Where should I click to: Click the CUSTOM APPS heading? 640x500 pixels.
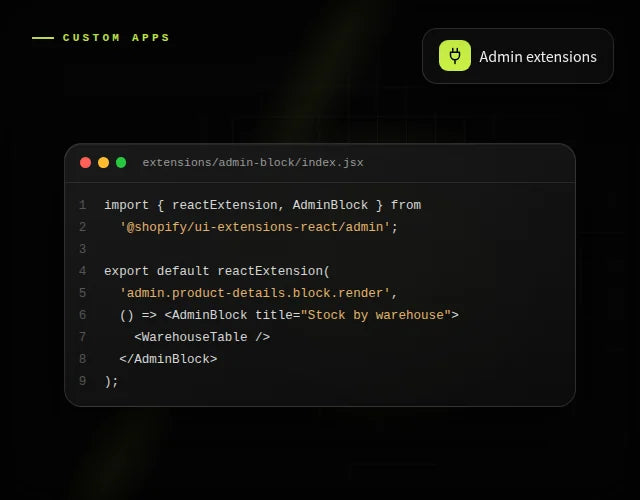[x=116, y=38]
